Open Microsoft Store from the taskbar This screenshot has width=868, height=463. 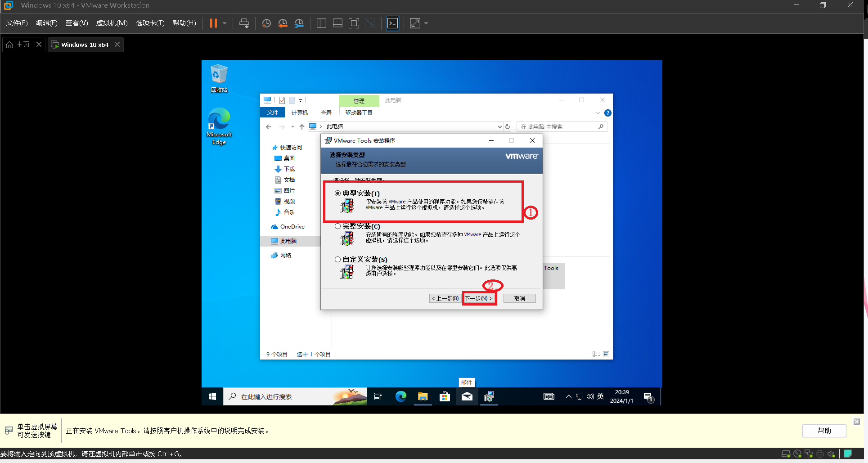(x=445, y=396)
